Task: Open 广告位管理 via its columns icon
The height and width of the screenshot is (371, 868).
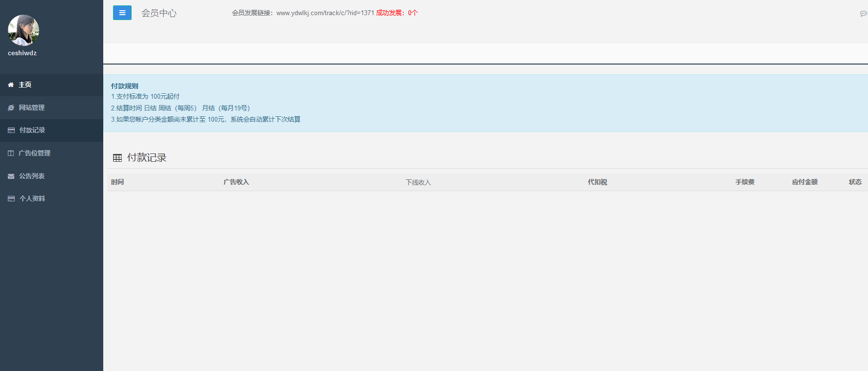Action: (11, 153)
